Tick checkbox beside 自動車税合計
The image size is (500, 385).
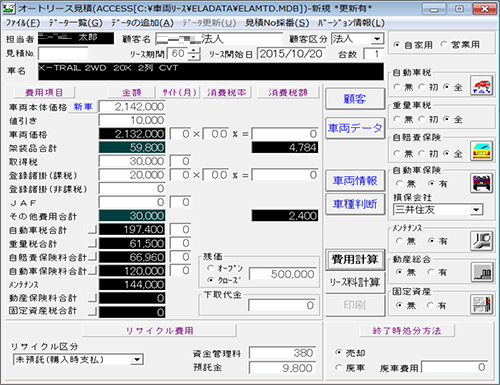92,229
